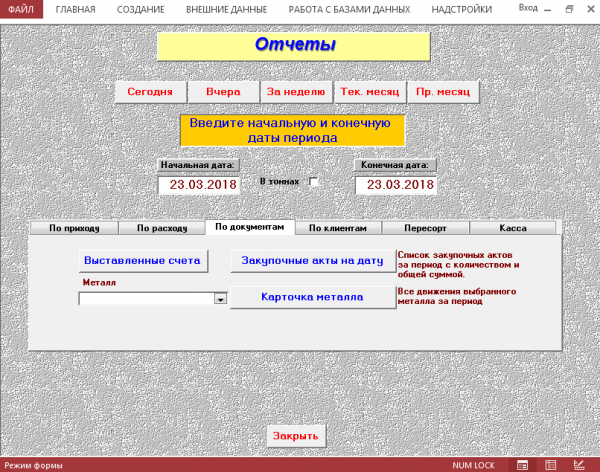Select the "Металл" field label
600x472 pixels.
[99, 283]
